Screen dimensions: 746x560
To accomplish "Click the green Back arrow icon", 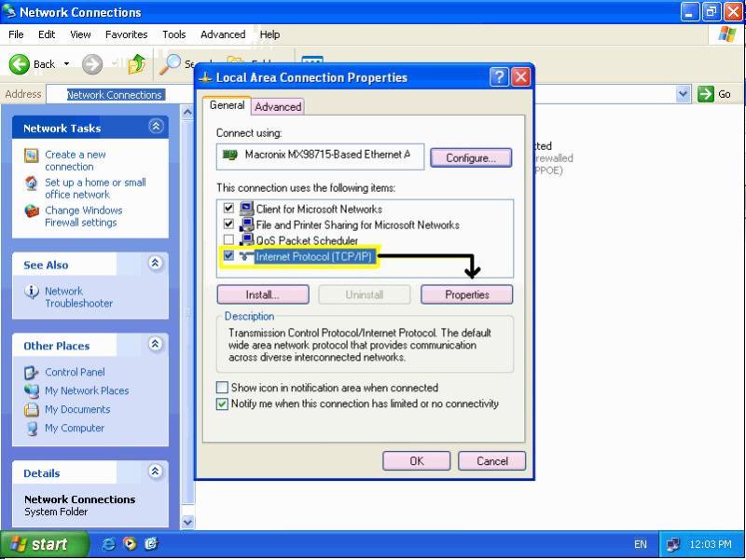I will tap(19, 64).
